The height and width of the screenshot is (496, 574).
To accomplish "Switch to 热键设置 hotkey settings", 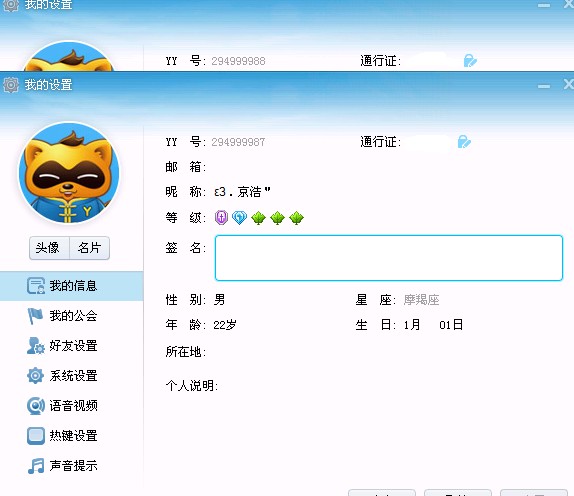I will pyautogui.click(x=71, y=436).
